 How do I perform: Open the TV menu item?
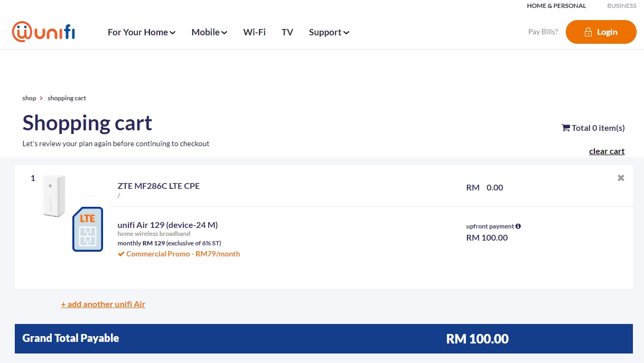pyautogui.click(x=287, y=32)
